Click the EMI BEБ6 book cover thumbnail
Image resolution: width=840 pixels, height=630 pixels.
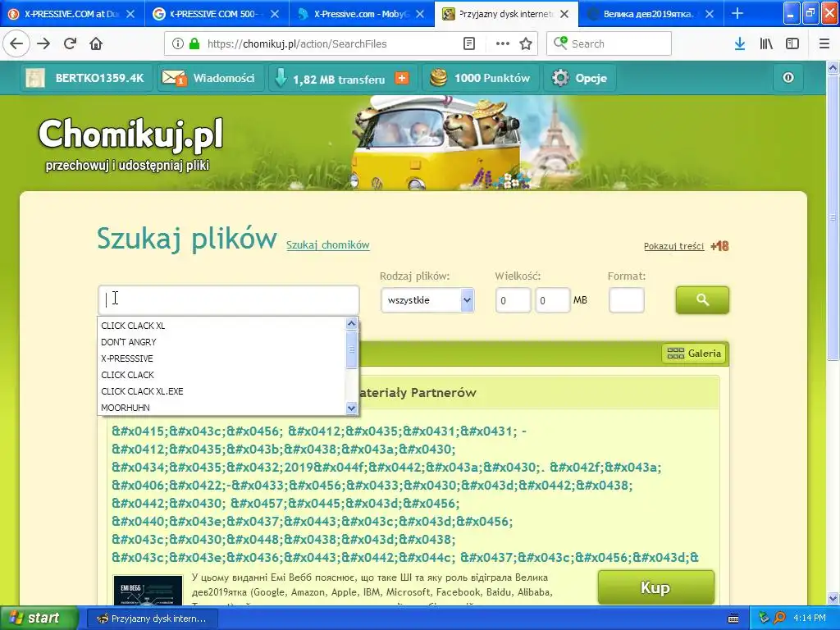click(x=148, y=591)
